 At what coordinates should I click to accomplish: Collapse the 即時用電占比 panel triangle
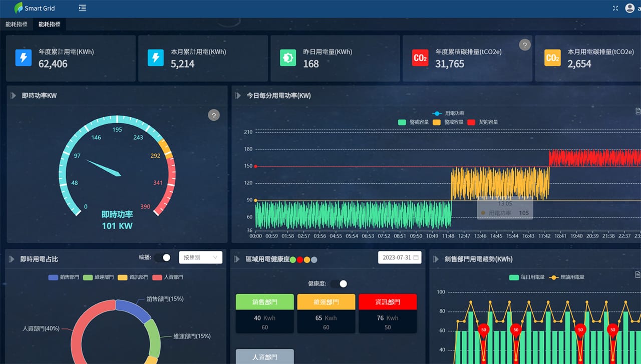pos(13,259)
